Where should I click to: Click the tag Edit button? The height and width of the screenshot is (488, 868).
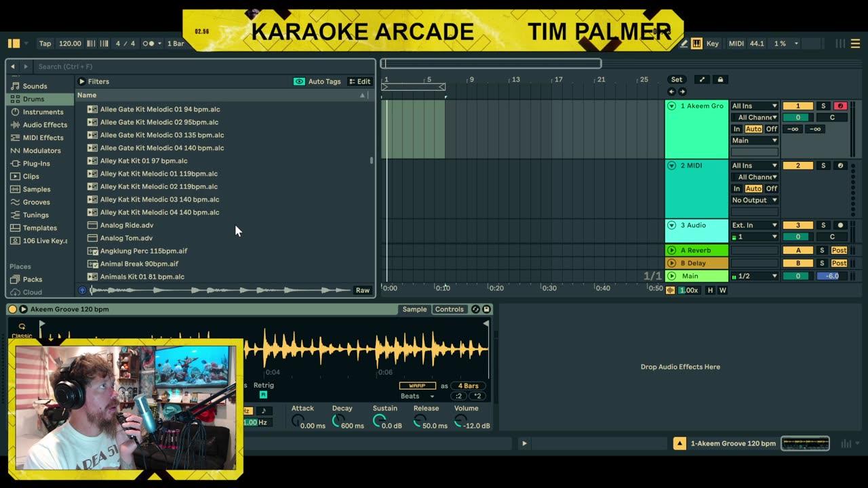(x=359, y=81)
